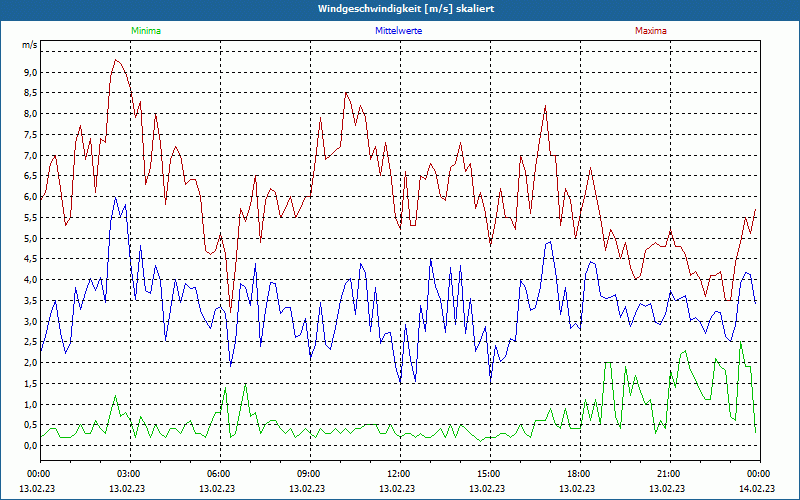The width and height of the screenshot is (800, 500).
Task: Click the '3,0' y-axis value
Action: (x=31, y=321)
